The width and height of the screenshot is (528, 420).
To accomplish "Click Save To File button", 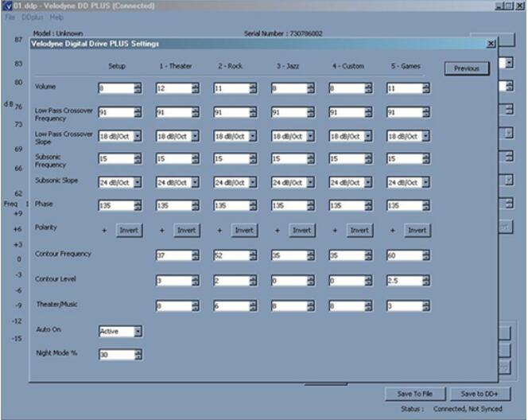I will click(x=415, y=394).
